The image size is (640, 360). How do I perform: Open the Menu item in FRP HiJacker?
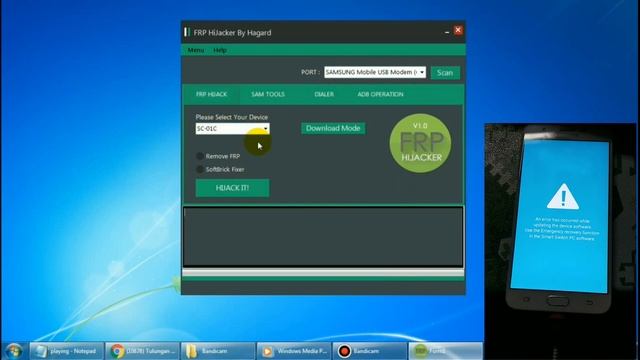(x=196, y=50)
